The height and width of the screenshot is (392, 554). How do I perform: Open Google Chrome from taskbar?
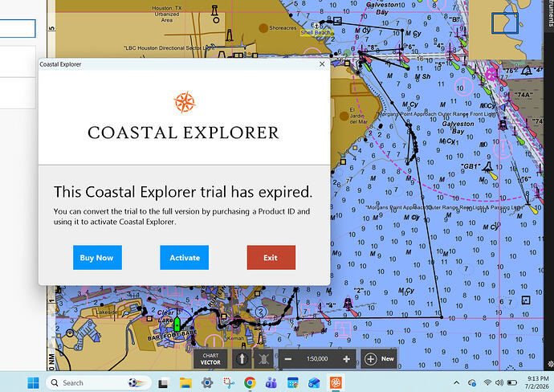[x=250, y=383]
